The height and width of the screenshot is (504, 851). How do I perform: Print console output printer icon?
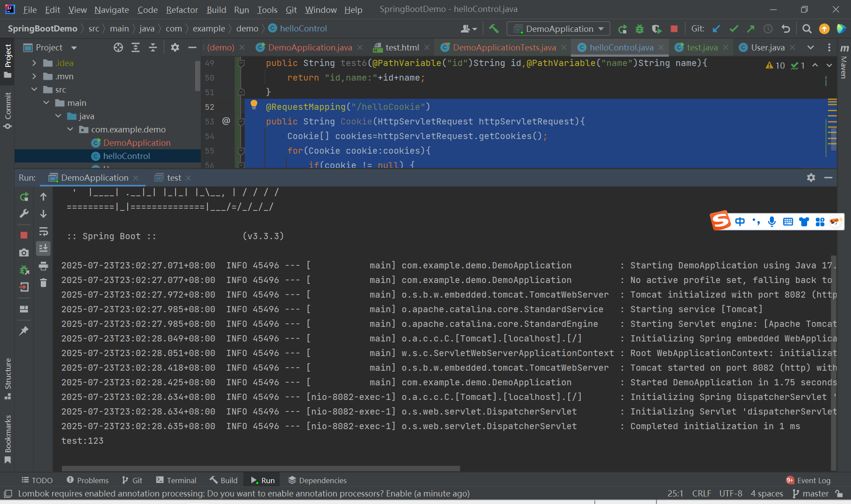[43, 266]
